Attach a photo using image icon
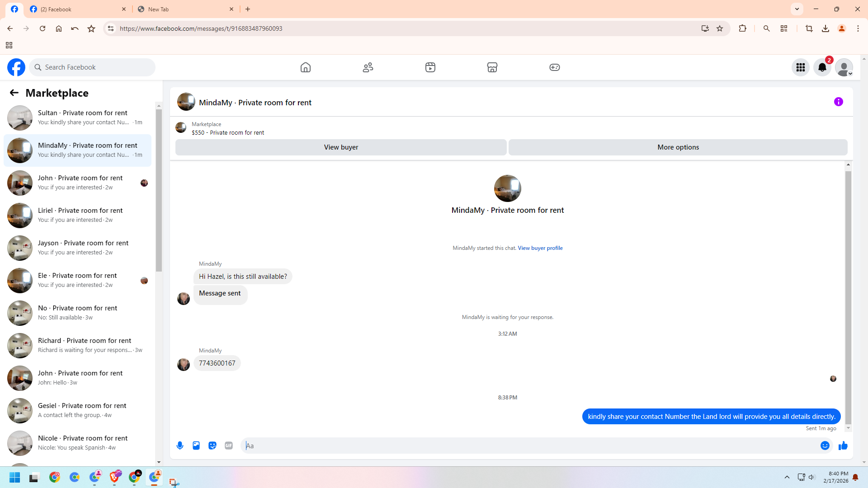This screenshot has height=488, width=868. click(196, 446)
